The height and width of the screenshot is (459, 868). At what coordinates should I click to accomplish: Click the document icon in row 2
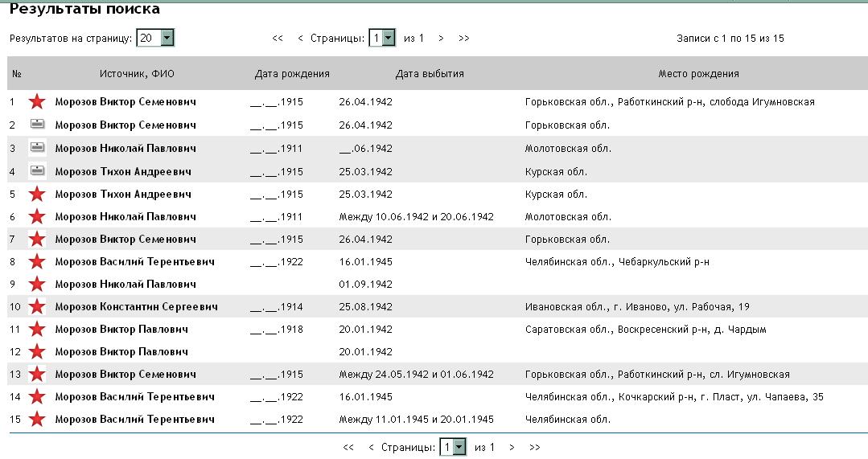(x=37, y=125)
